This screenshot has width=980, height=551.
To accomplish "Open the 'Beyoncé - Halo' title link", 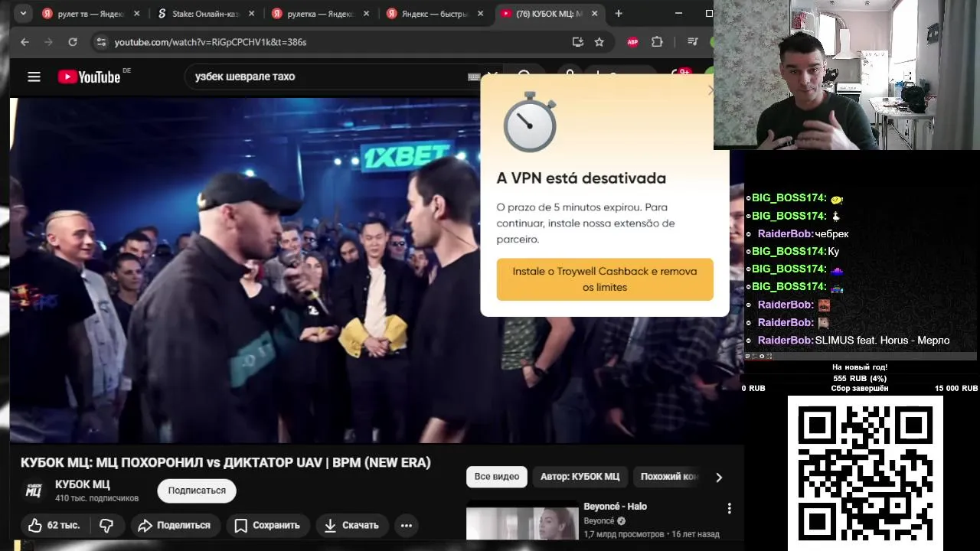I will point(616,507).
